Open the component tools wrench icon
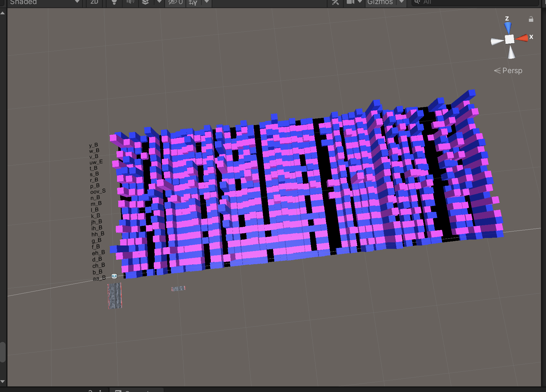The height and width of the screenshot is (392, 546). (x=335, y=2)
